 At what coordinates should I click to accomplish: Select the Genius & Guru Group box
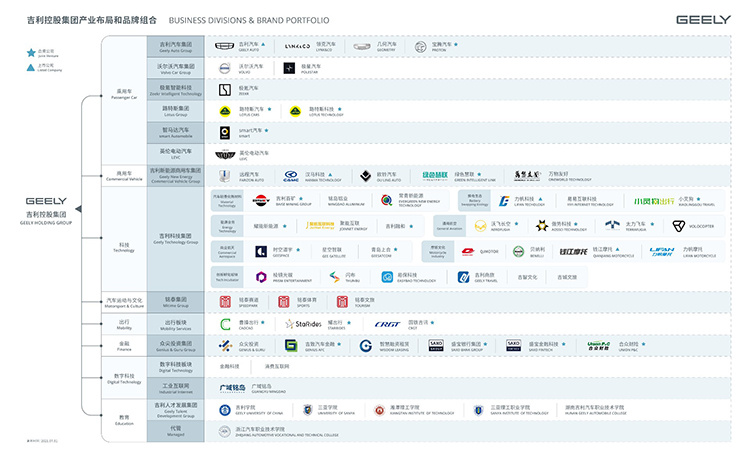(176, 346)
